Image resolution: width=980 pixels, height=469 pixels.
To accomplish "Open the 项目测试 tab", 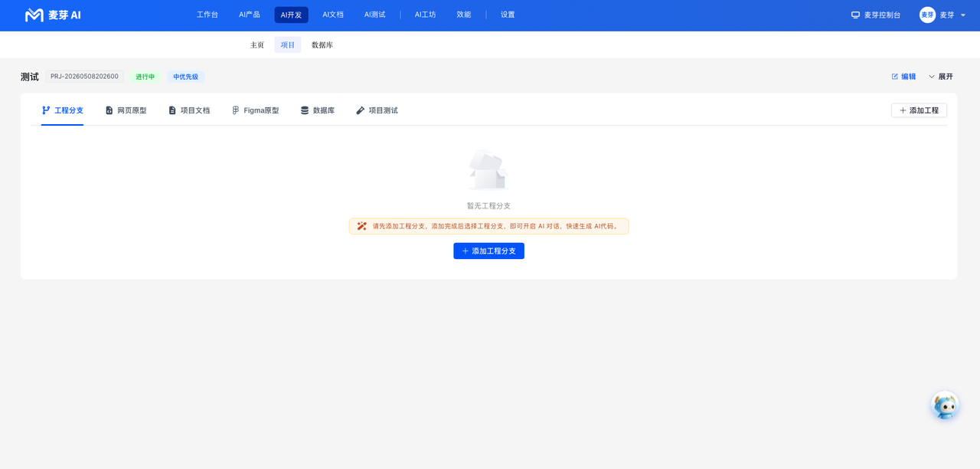I will click(x=377, y=110).
